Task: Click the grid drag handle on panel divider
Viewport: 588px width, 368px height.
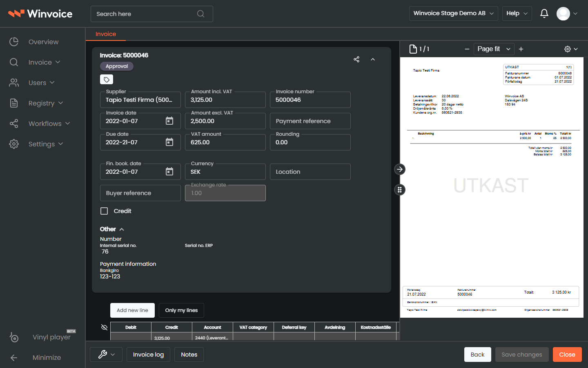Action: click(400, 190)
